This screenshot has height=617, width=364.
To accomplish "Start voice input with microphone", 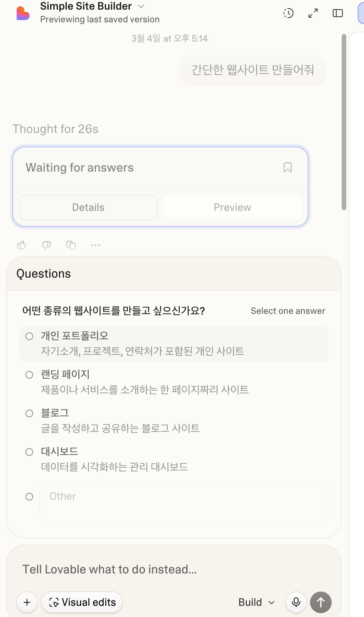I will (296, 602).
